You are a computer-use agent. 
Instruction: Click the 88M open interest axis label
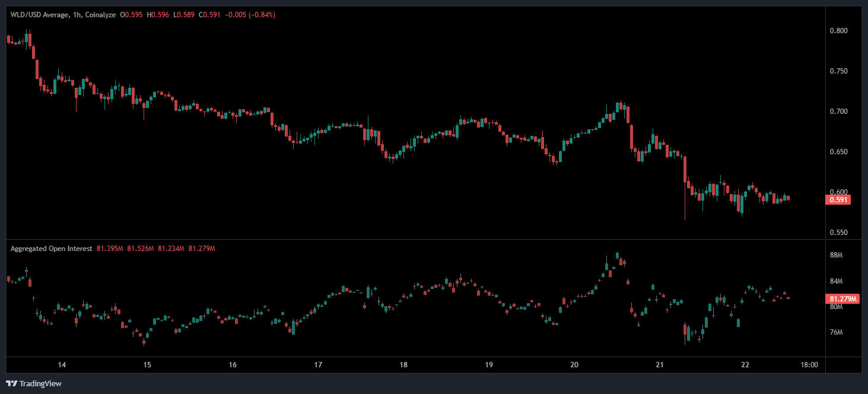[x=836, y=255]
